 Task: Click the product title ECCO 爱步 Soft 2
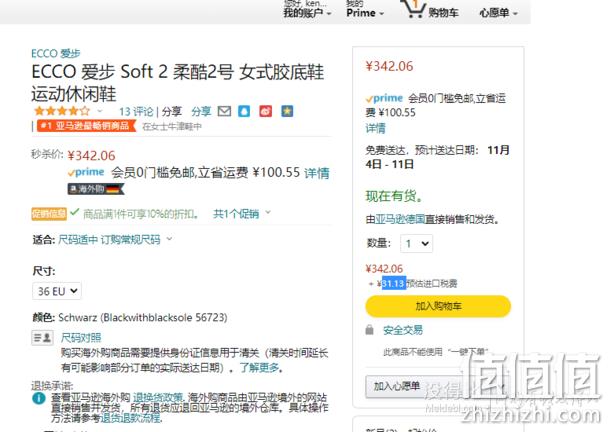pyautogui.click(x=177, y=83)
